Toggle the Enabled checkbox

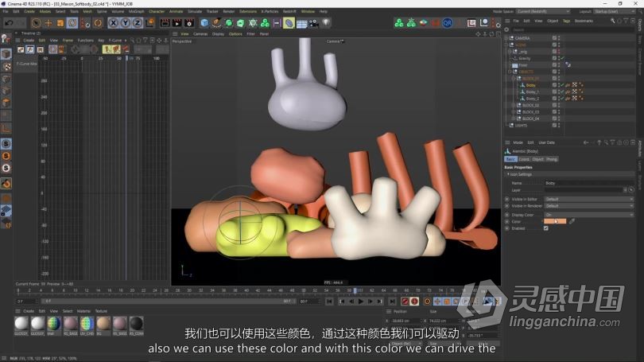pos(546,228)
